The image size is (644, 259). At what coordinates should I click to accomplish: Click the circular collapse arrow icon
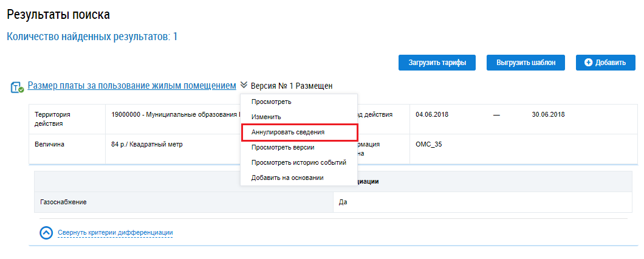coord(46,233)
